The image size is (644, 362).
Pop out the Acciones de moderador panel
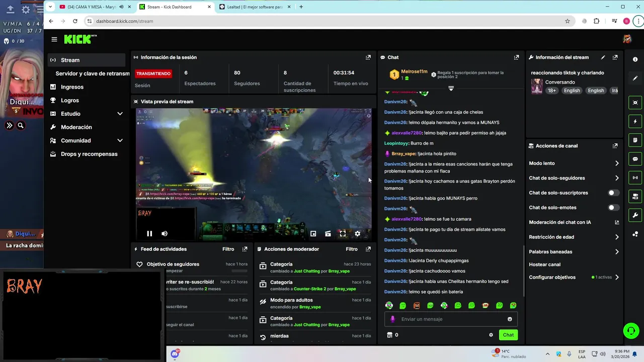point(368,249)
